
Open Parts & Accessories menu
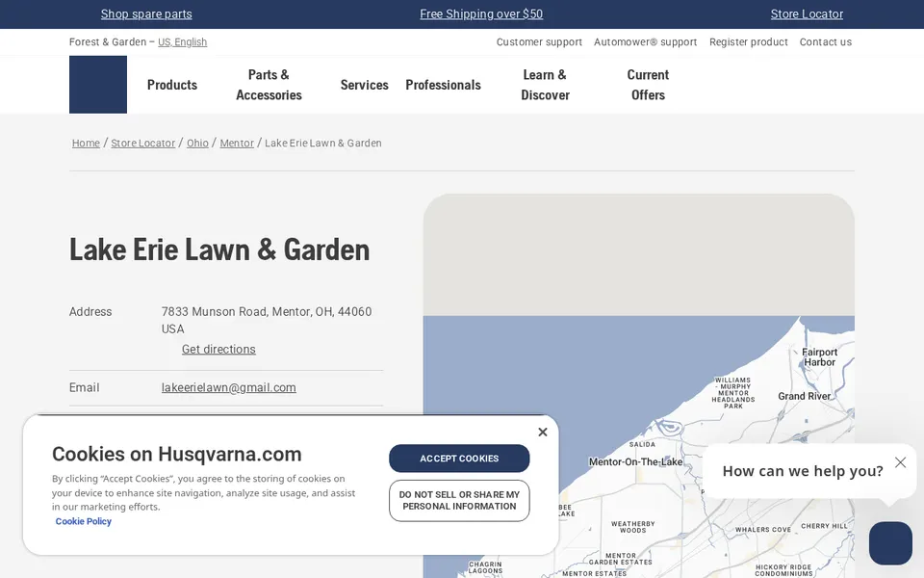click(269, 85)
